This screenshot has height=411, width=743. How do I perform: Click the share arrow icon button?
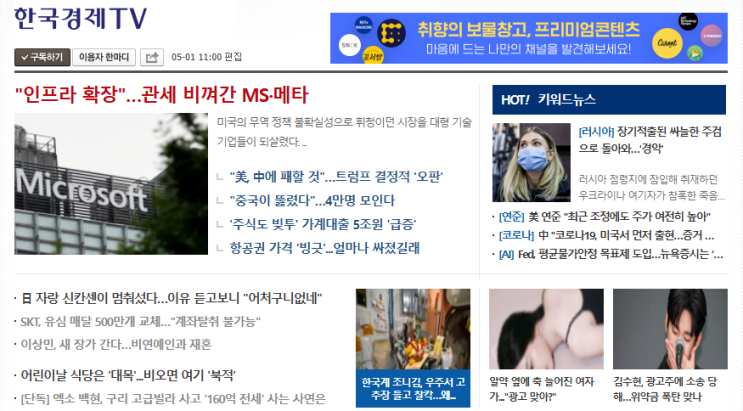click(152, 57)
